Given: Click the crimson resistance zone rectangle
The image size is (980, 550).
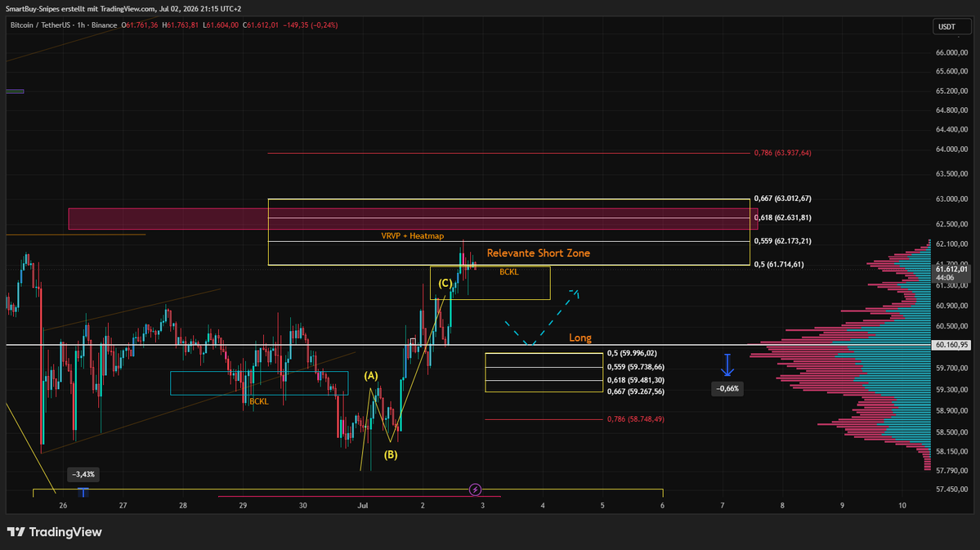Looking at the screenshot, I should pos(413,219).
